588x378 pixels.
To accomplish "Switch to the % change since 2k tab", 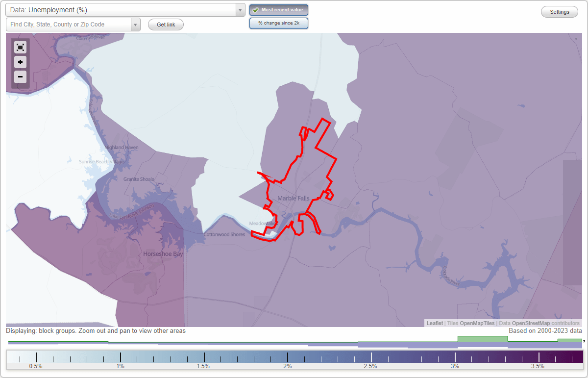I will 278,23.
